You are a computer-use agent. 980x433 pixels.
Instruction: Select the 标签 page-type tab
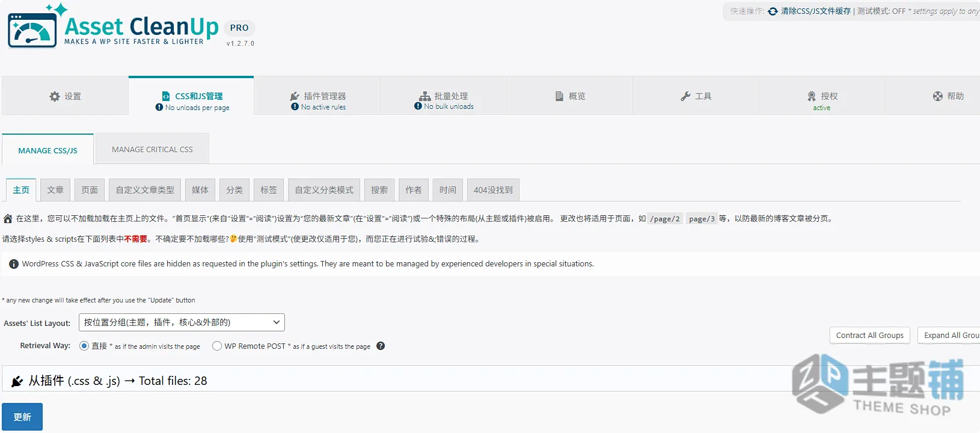[x=269, y=189]
